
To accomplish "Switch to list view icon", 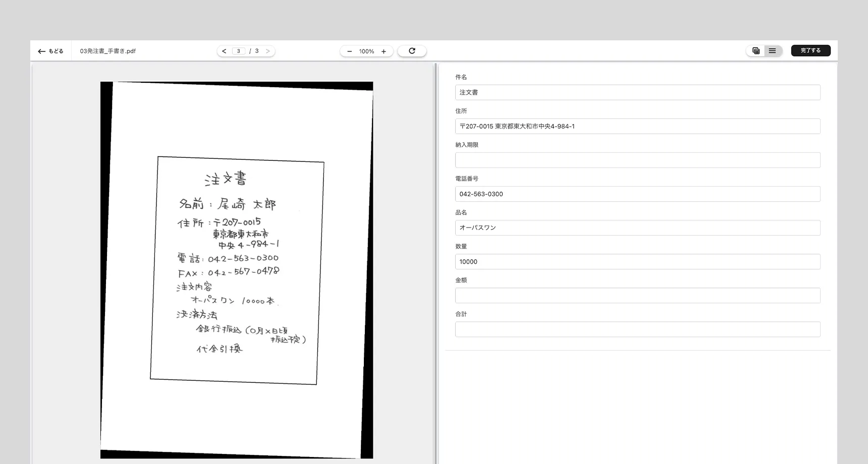I will [x=772, y=51].
